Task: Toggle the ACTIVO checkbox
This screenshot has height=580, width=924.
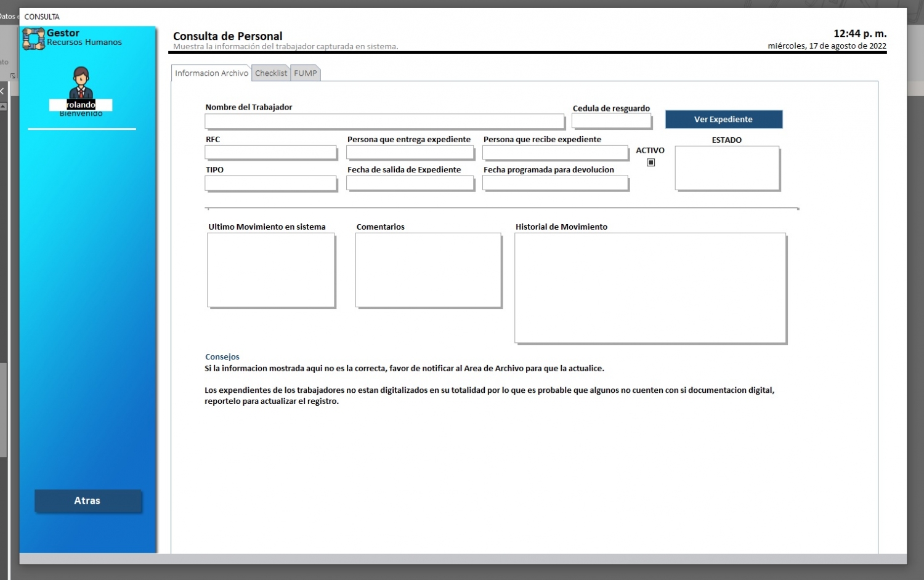Action: [x=650, y=163]
